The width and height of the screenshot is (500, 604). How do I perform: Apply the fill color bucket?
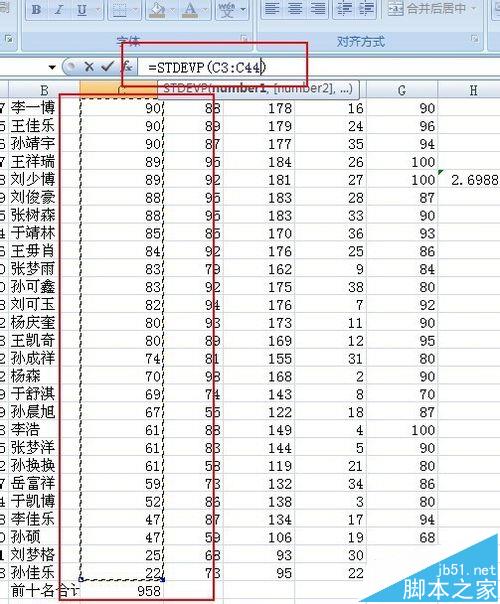coord(157,9)
